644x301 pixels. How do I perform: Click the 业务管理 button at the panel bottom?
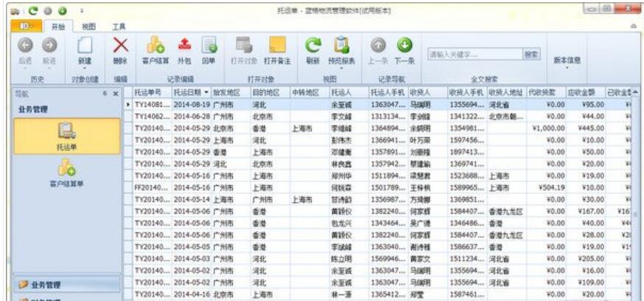pyautogui.click(x=67, y=285)
